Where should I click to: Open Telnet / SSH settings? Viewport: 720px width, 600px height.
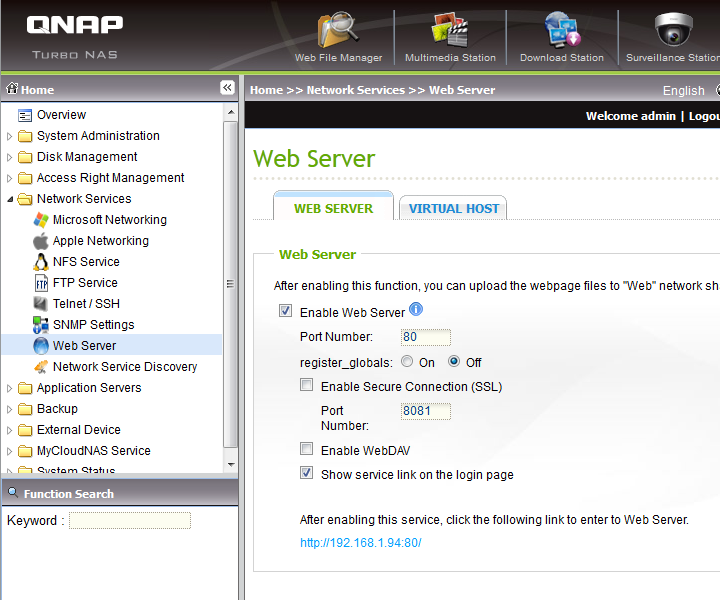pyautogui.click(x=86, y=304)
